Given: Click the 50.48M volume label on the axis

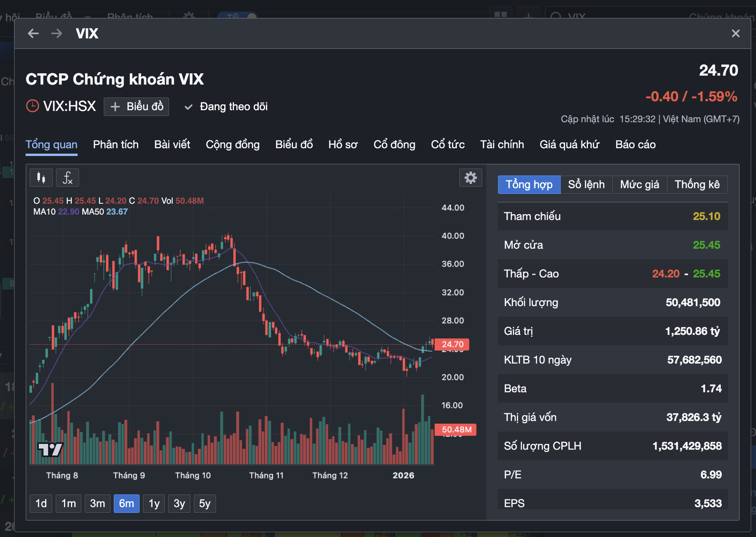Looking at the screenshot, I should coord(456,430).
